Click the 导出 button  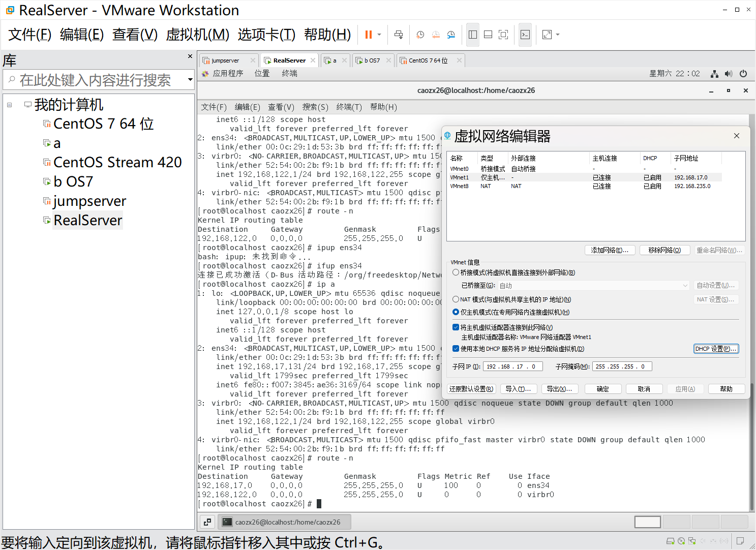click(x=559, y=389)
